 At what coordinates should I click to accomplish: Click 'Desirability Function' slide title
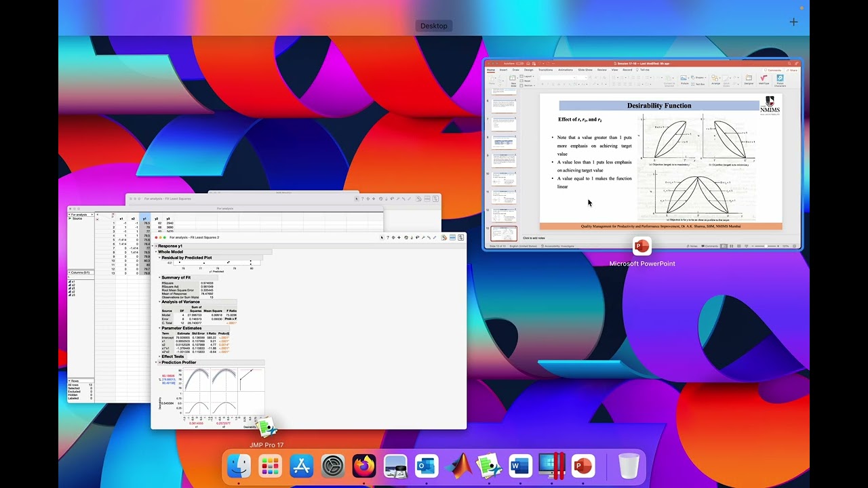(x=659, y=106)
